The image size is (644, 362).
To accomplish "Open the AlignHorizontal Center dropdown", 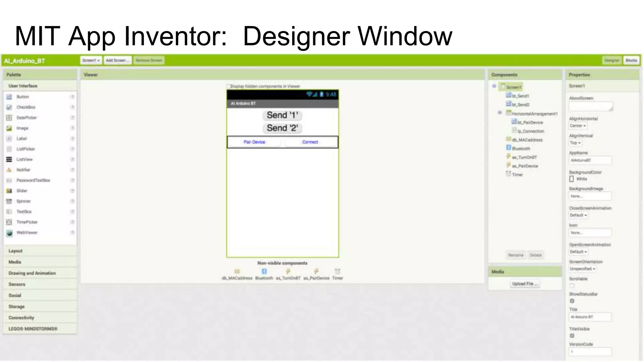I will coord(578,126).
